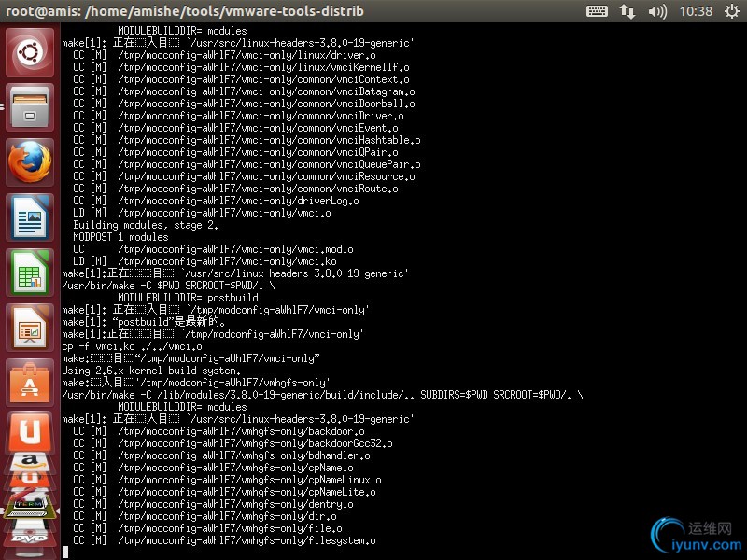Viewport: 747px width, 560px height.
Task: Open the network connection indicator
Action: point(627,11)
